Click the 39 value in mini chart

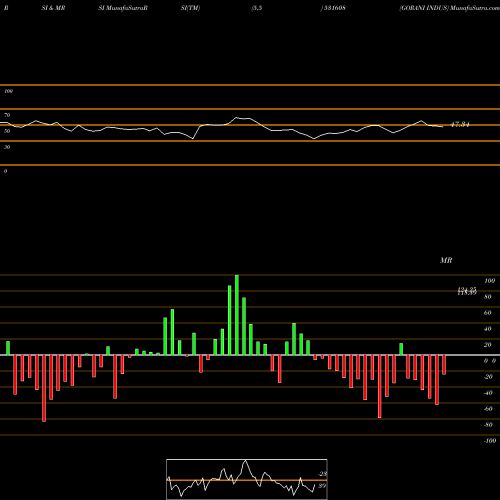(322, 486)
